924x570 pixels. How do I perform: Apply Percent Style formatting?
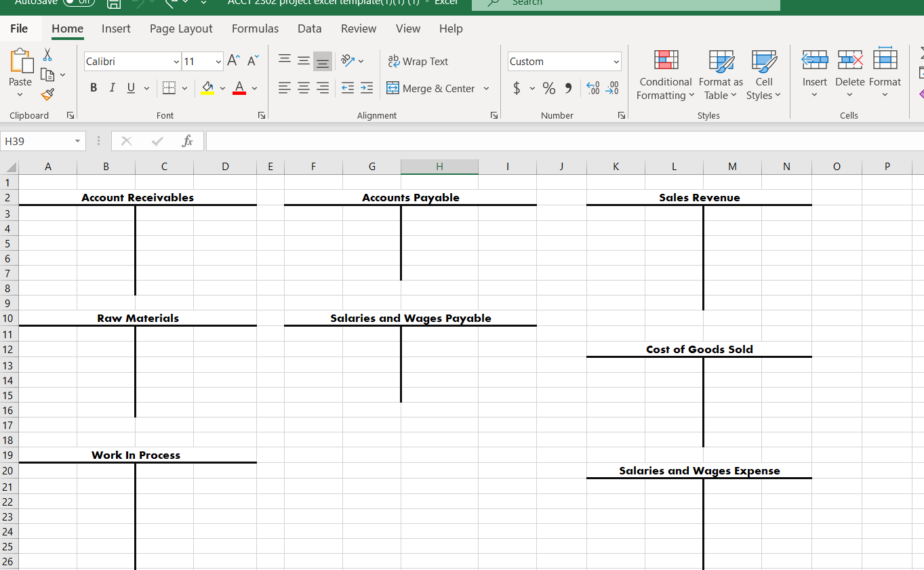[549, 88]
